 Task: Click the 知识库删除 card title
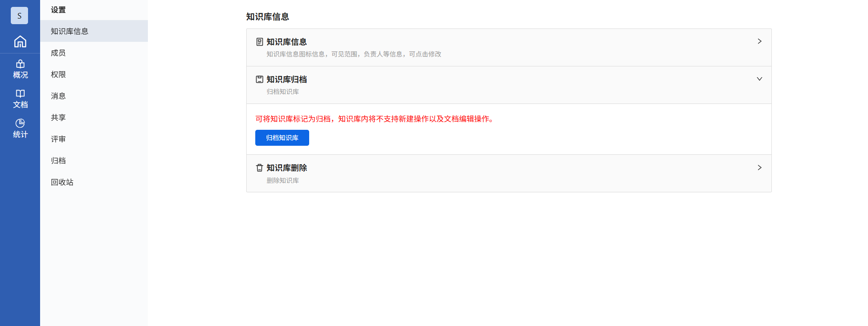pos(286,168)
